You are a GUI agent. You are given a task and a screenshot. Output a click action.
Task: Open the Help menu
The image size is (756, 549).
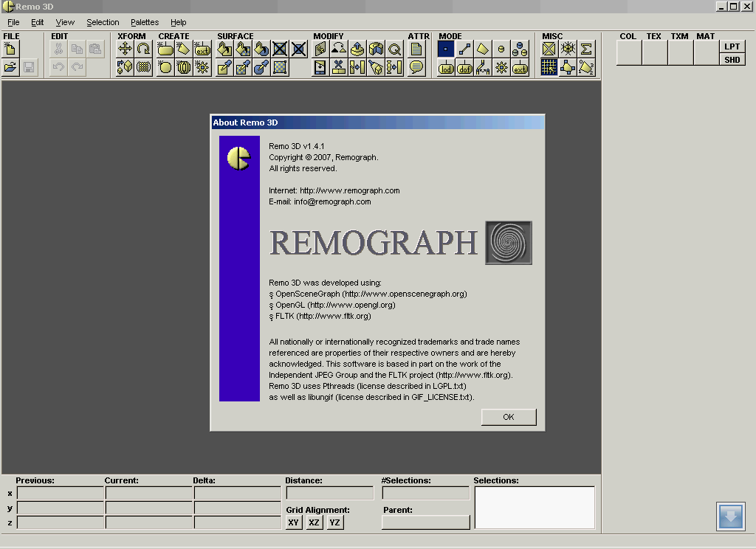pos(179,22)
